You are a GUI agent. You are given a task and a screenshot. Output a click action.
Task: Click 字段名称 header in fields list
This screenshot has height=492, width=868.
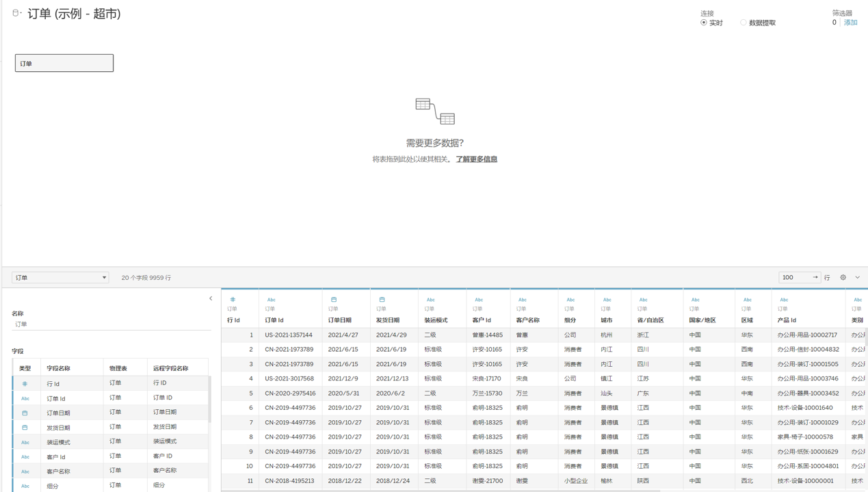pyautogui.click(x=58, y=368)
